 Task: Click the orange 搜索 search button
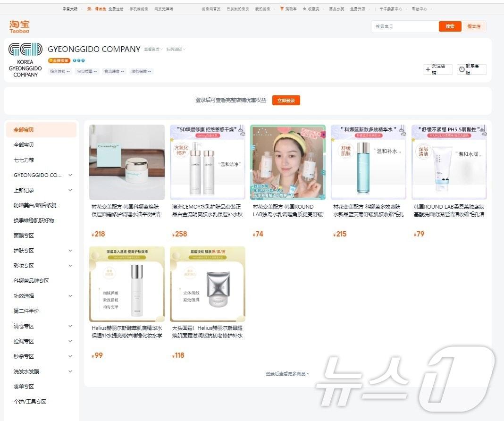pos(450,26)
